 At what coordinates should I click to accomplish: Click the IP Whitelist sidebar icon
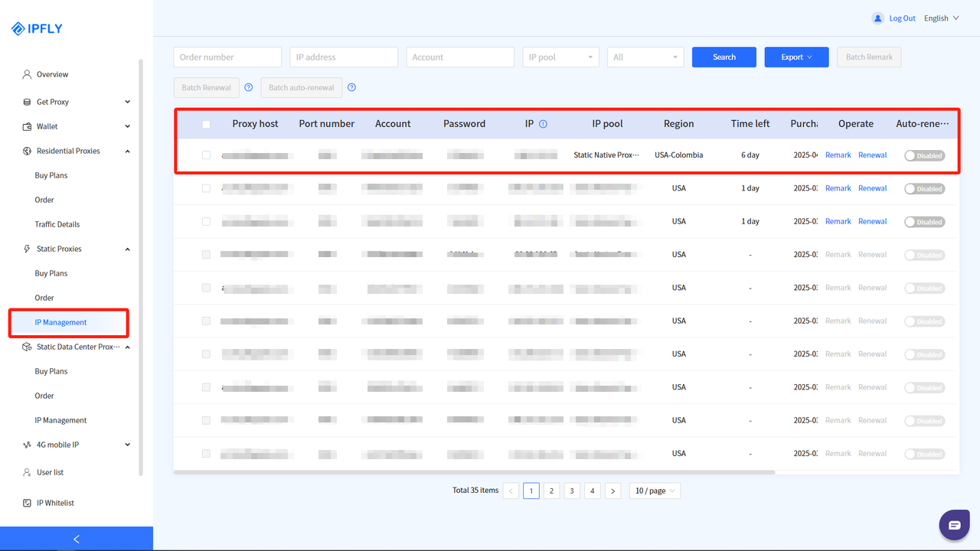click(25, 502)
